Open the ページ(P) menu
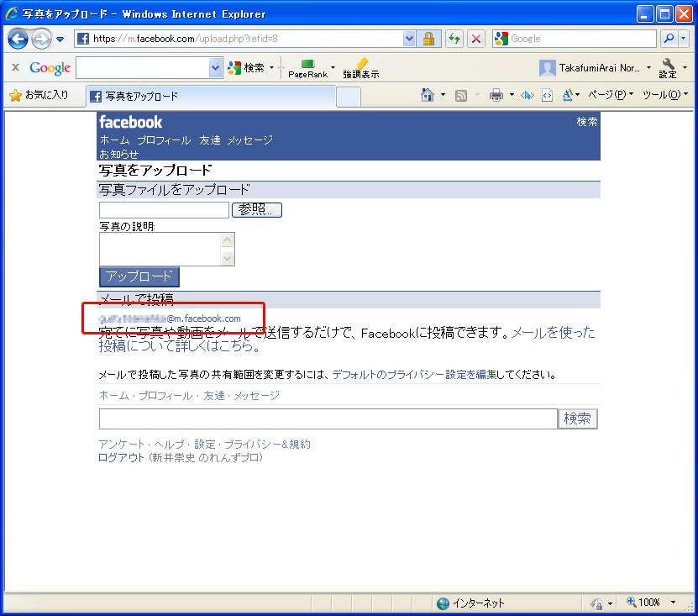The height and width of the screenshot is (616, 698). [x=611, y=94]
